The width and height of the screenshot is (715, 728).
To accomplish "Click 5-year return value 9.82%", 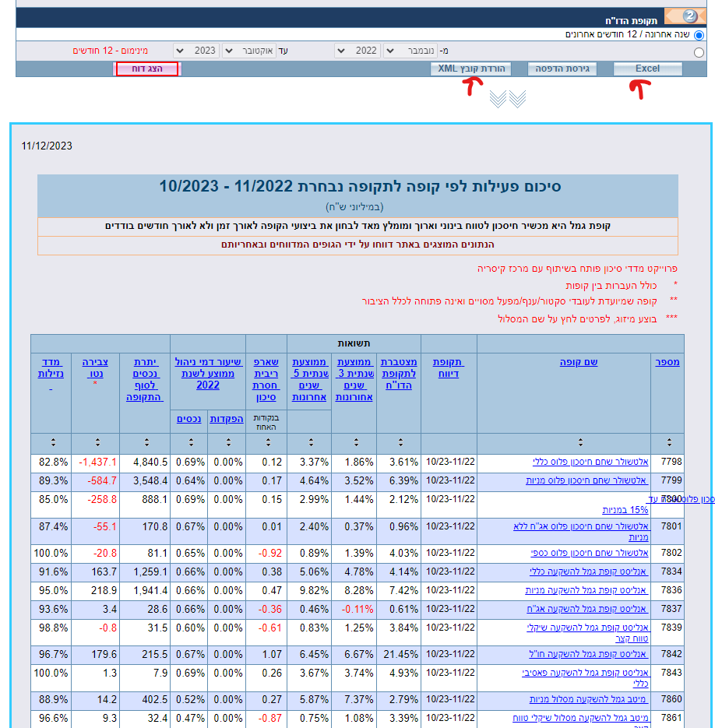I will tap(314, 590).
